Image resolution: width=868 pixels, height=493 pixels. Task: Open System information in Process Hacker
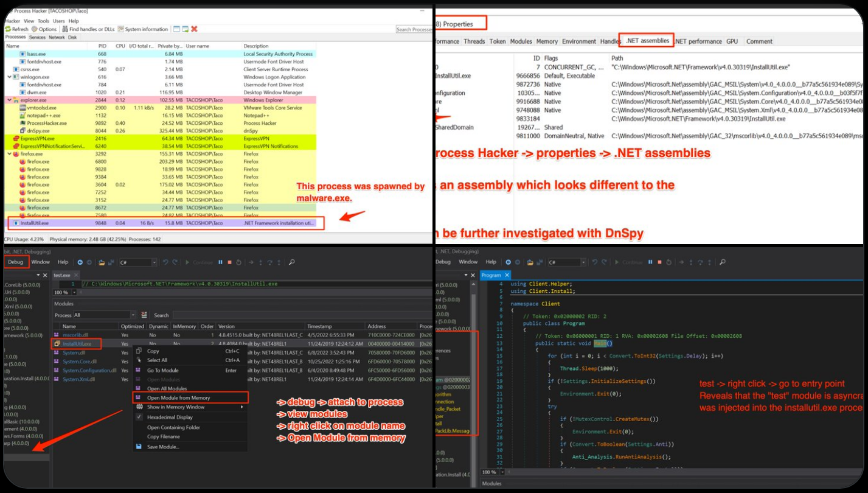click(x=143, y=29)
